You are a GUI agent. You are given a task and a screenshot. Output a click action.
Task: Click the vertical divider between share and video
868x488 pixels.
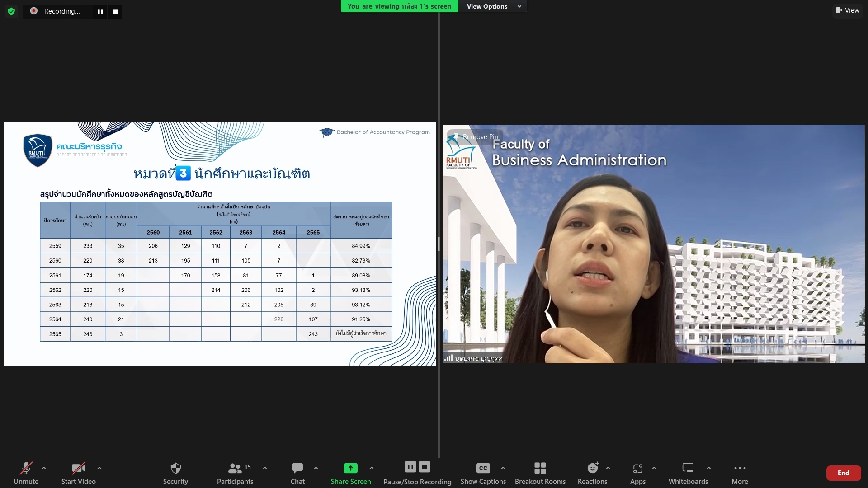439,244
